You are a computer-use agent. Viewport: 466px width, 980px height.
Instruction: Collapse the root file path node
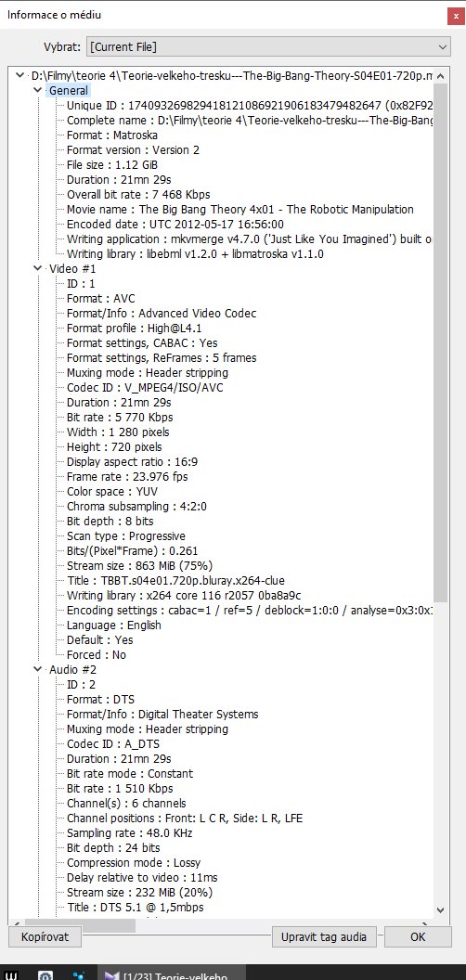click(x=23, y=75)
